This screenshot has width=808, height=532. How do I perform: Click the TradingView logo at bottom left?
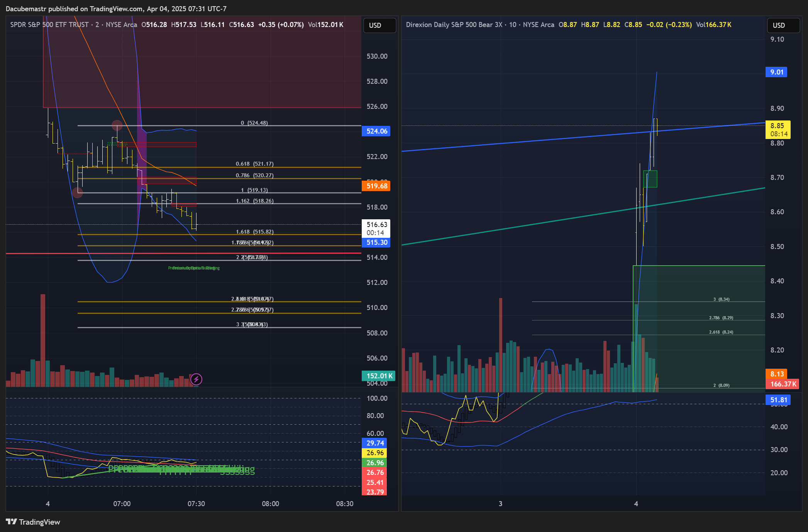point(33,522)
